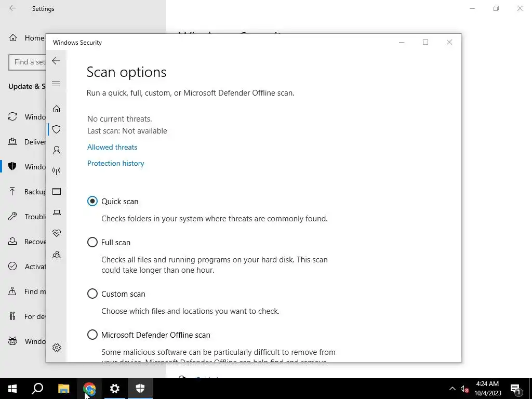Image resolution: width=532 pixels, height=399 pixels.
Task: Open Virus & threat protection shield icon
Action: click(x=57, y=129)
